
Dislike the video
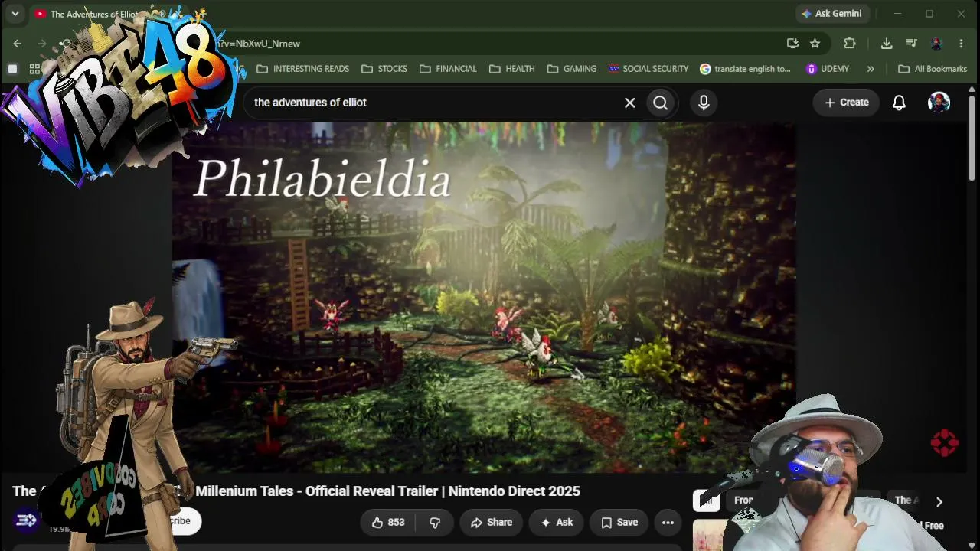[434, 523]
